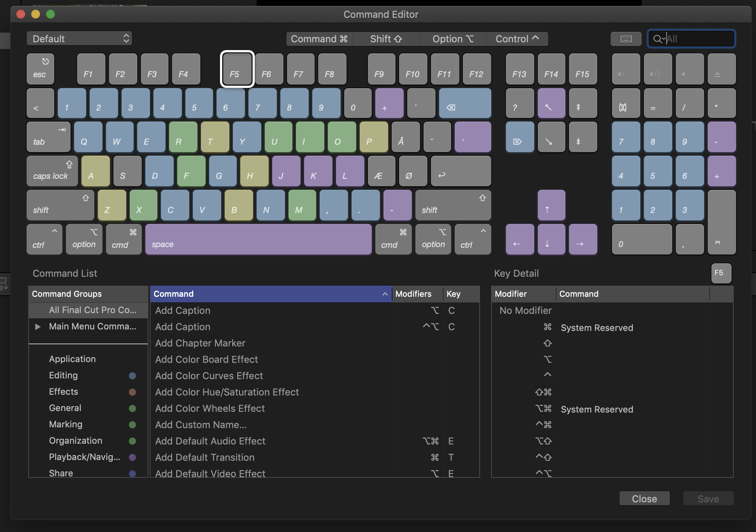
Task: Click the eject key on keyboard
Action: (721, 69)
